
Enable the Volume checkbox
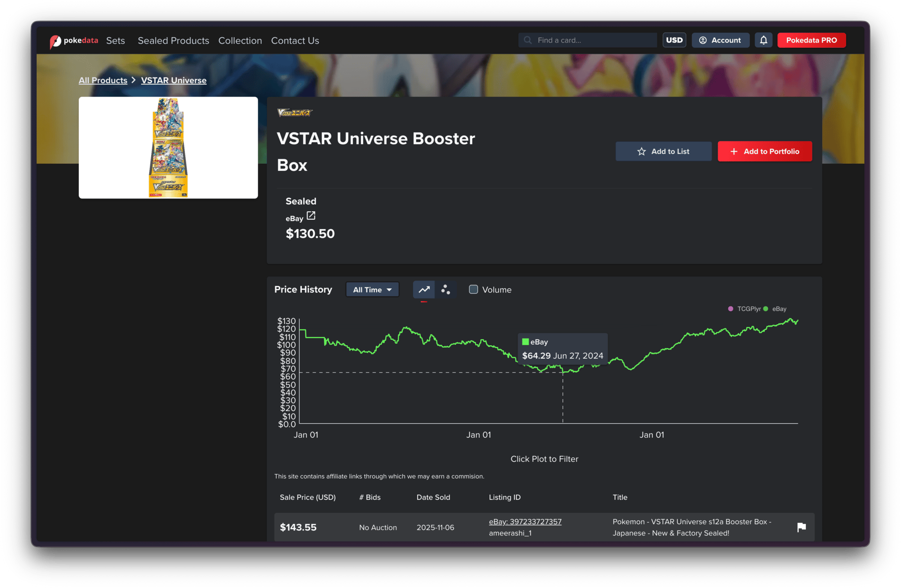(x=473, y=290)
